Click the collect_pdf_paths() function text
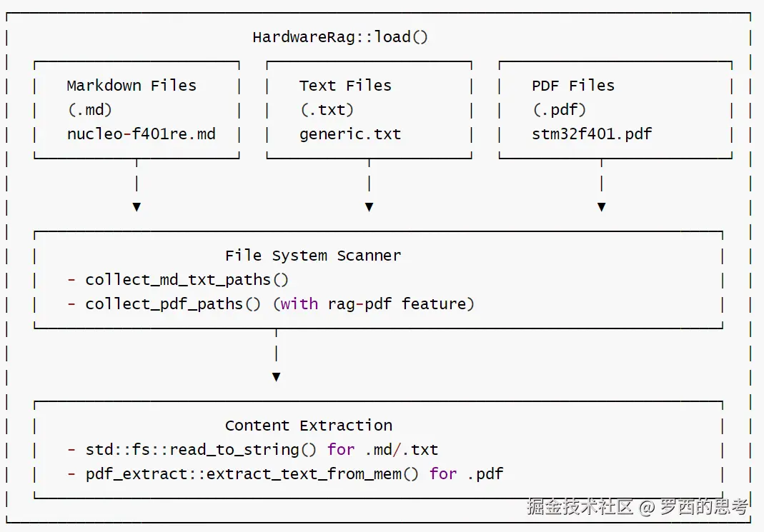 pos(173,304)
